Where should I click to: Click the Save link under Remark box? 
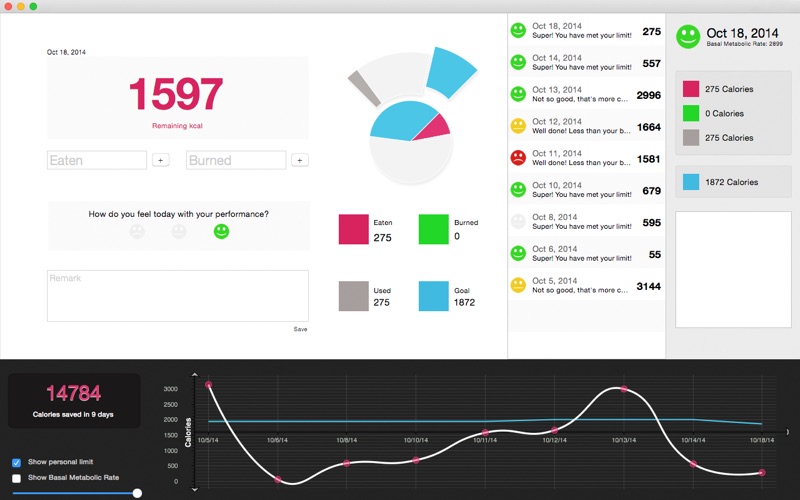click(301, 329)
